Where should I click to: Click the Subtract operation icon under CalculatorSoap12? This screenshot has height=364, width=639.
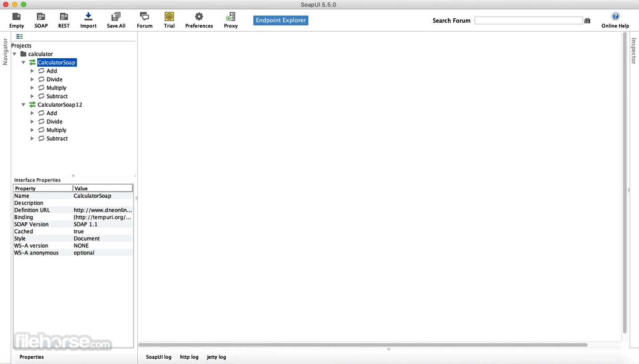pos(41,139)
